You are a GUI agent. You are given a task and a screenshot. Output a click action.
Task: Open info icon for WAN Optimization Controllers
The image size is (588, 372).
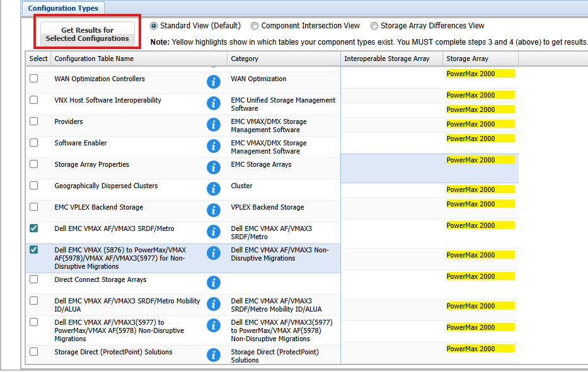(214, 82)
